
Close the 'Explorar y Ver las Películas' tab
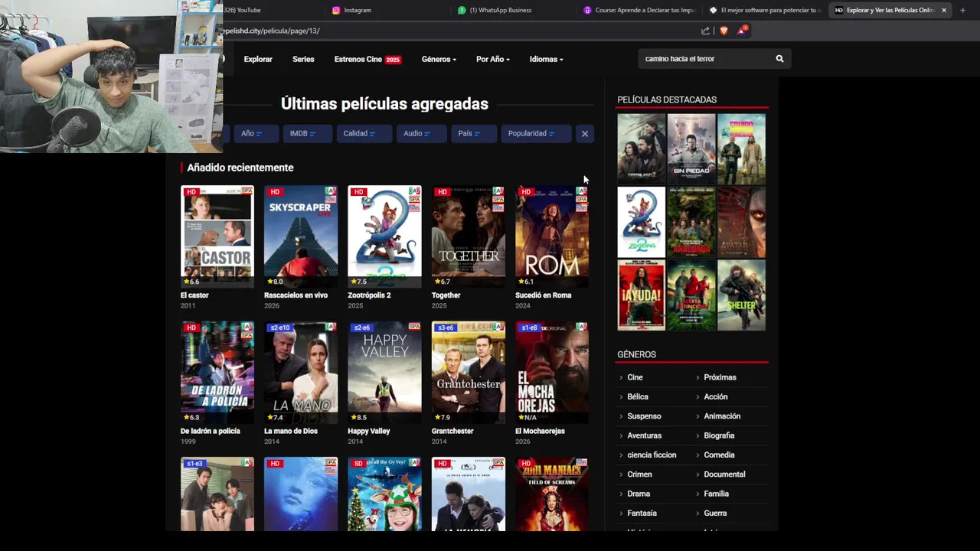tap(944, 10)
